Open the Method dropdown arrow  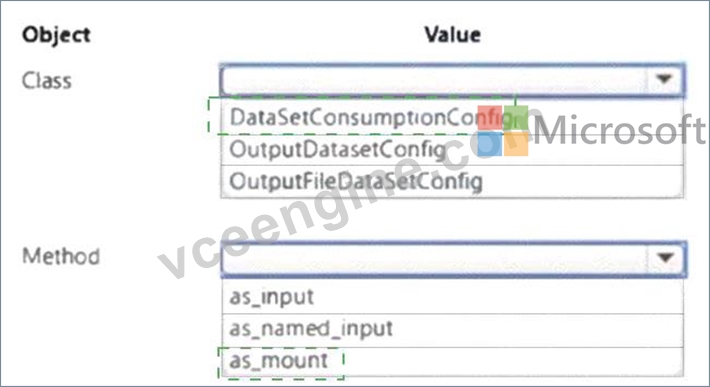pos(665,258)
